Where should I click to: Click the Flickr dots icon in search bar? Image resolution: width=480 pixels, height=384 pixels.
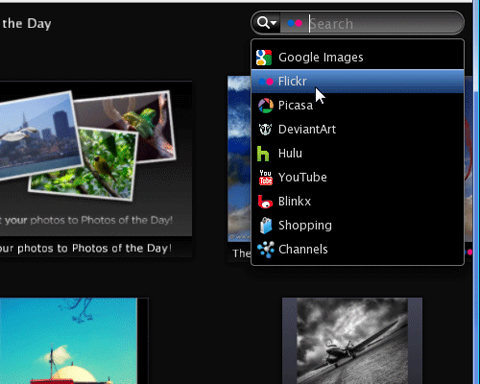tap(295, 23)
